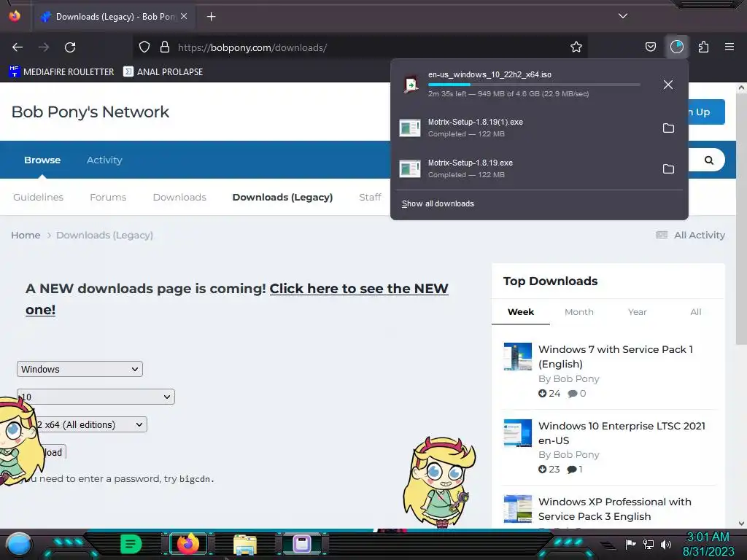
Task: Open the green notes app on taskbar
Action: [x=131, y=544]
